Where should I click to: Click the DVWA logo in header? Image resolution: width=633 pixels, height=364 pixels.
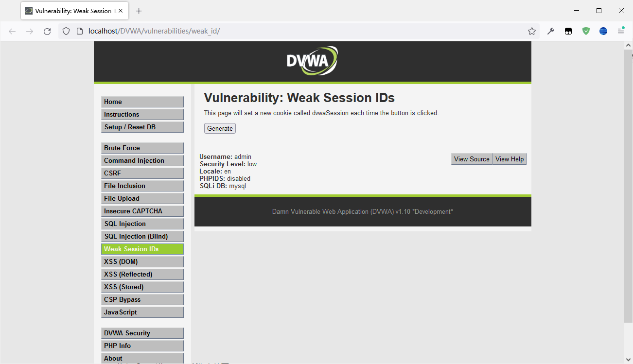pyautogui.click(x=312, y=61)
